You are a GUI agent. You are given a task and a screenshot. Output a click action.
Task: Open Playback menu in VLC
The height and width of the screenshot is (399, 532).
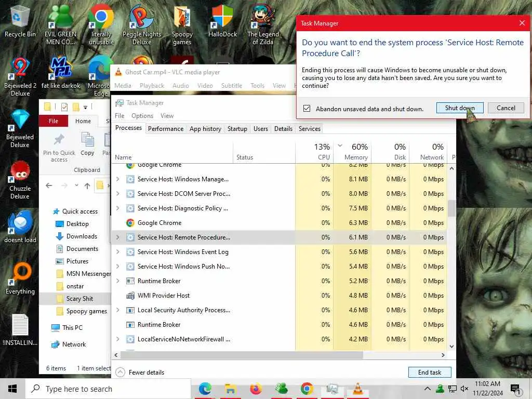click(152, 86)
